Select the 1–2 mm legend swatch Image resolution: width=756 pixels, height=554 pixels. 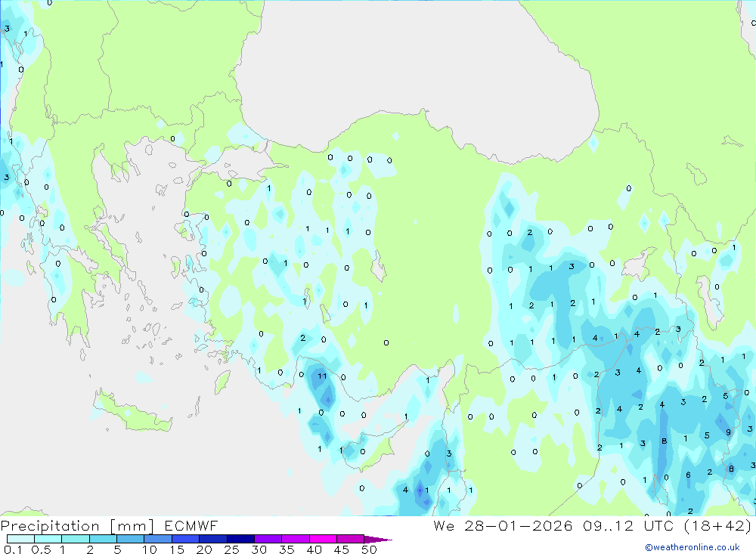pos(76,539)
